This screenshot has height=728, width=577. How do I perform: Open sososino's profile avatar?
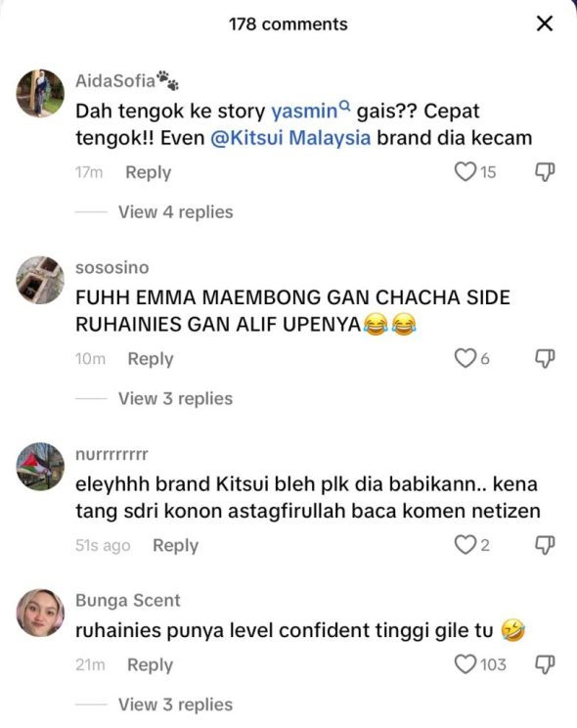coord(40,280)
